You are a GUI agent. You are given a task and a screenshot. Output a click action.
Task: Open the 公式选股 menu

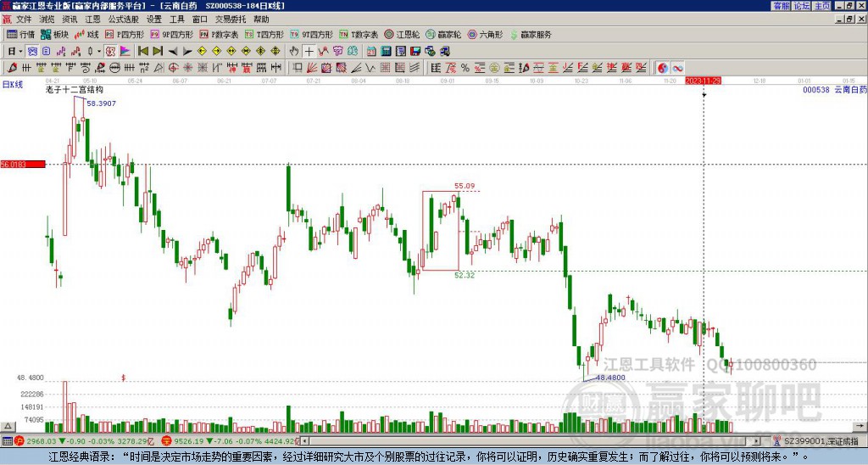click(124, 20)
